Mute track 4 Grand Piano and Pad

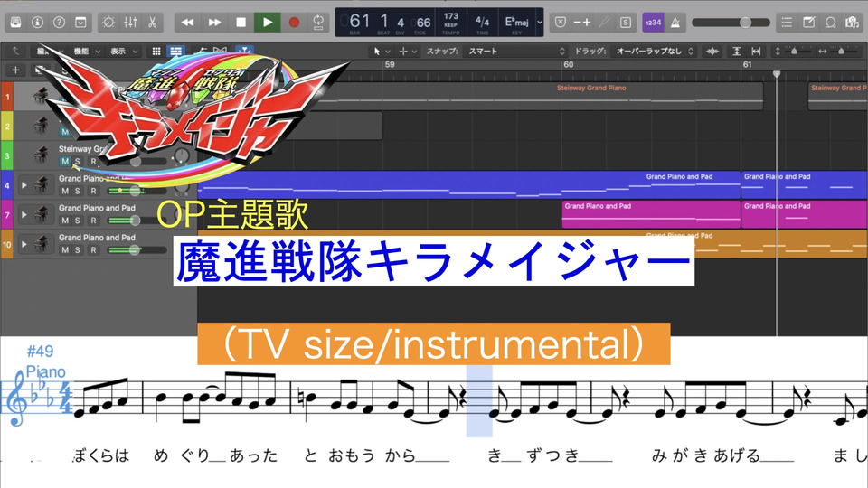click(65, 191)
